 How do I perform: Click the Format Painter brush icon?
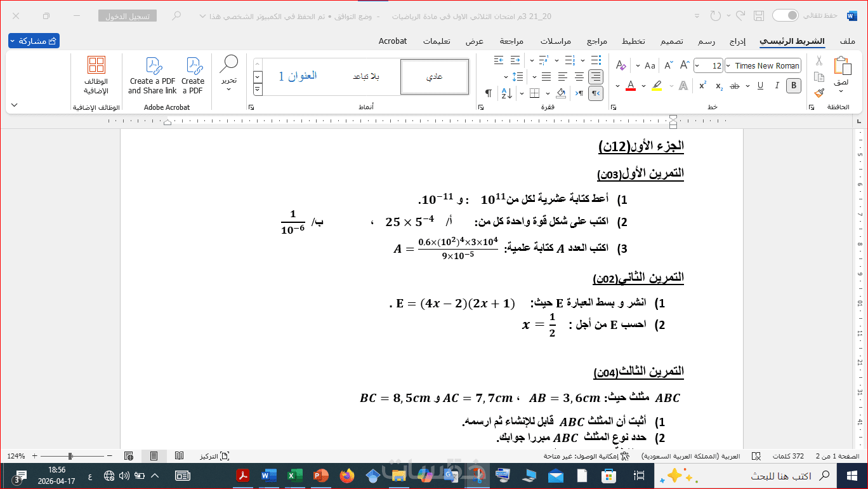[819, 93]
